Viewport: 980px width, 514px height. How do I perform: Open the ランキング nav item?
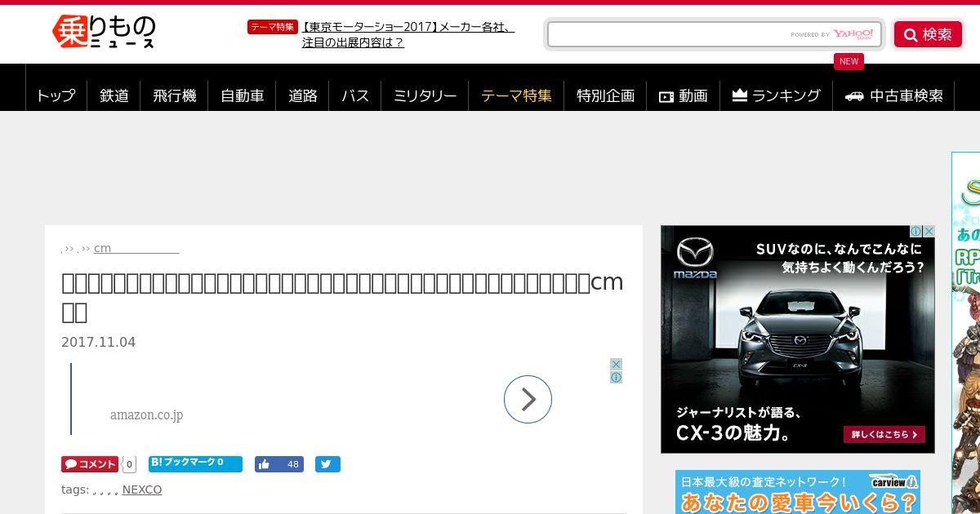776,95
